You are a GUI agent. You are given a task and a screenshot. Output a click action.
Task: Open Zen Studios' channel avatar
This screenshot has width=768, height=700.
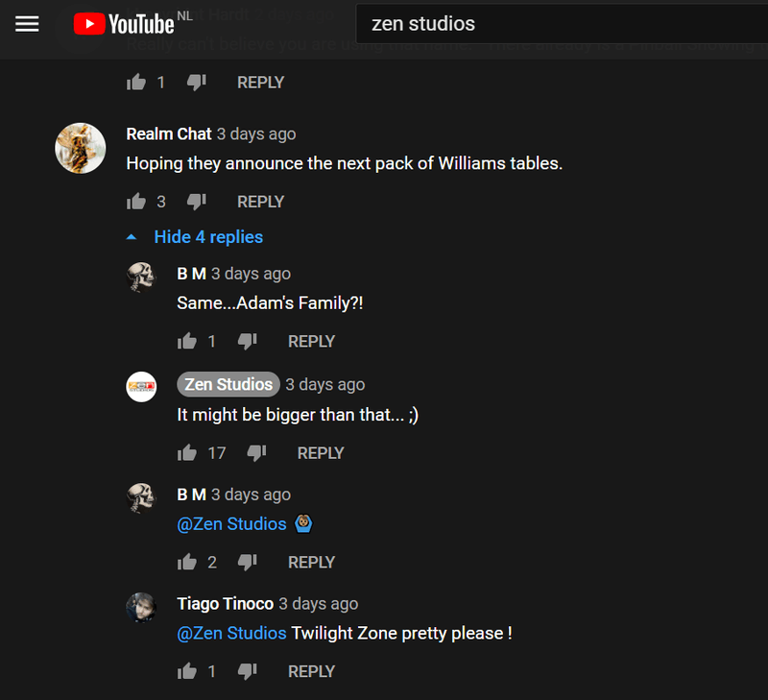point(141,387)
